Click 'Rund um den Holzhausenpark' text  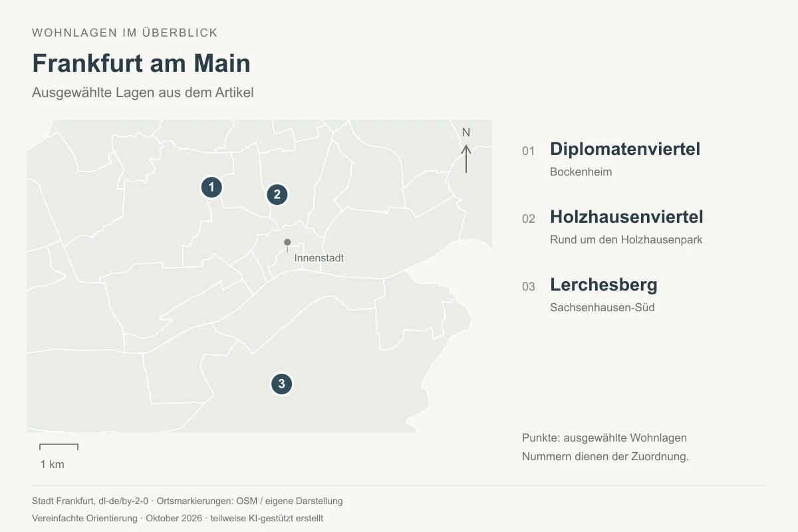point(626,239)
